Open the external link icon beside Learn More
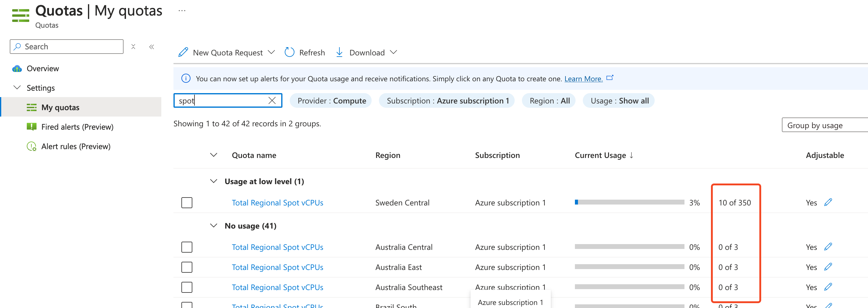 pyautogui.click(x=610, y=78)
